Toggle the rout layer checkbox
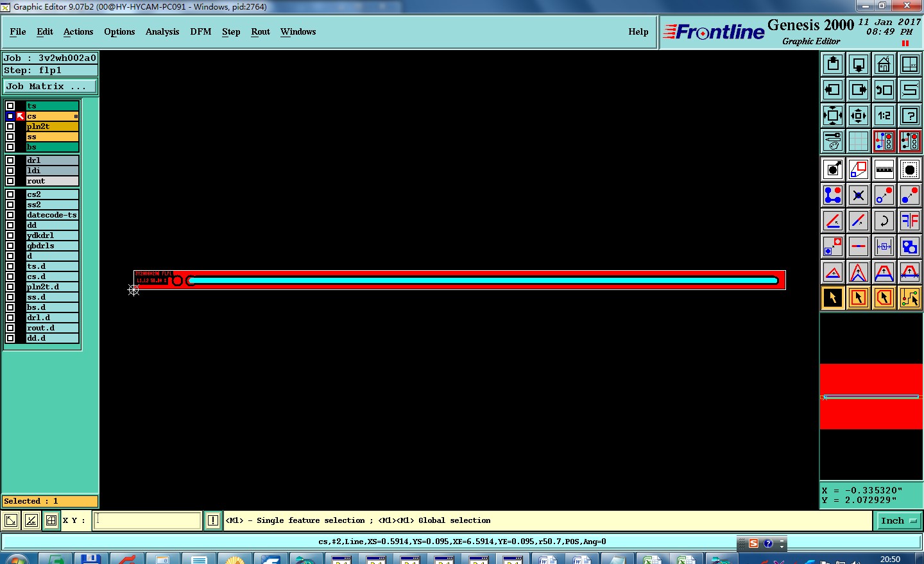 click(x=10, y=181)
